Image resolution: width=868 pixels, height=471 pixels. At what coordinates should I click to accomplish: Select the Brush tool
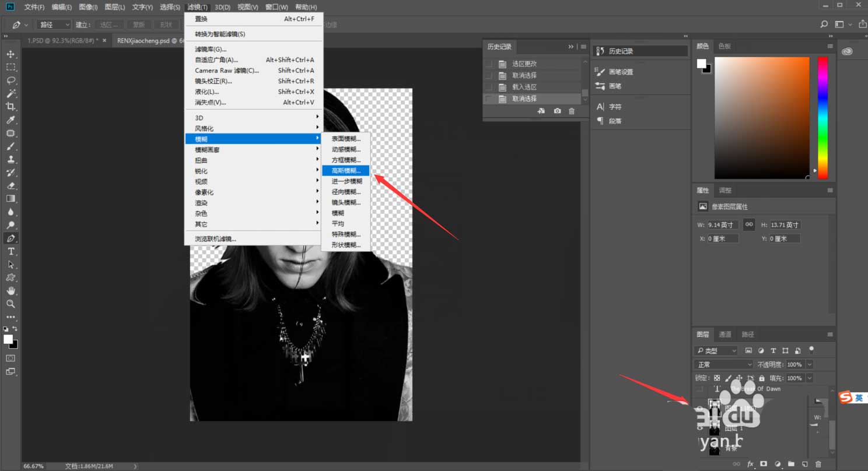(10, 146)
